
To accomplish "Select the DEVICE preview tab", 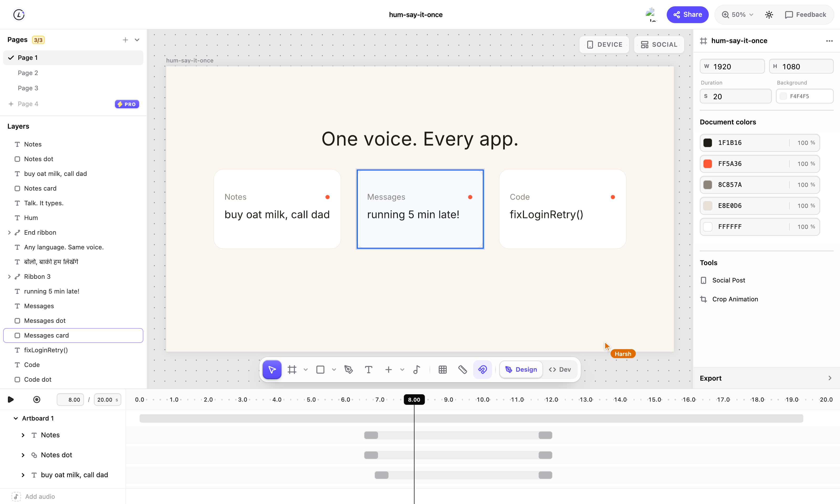I will tap(604, 44).
